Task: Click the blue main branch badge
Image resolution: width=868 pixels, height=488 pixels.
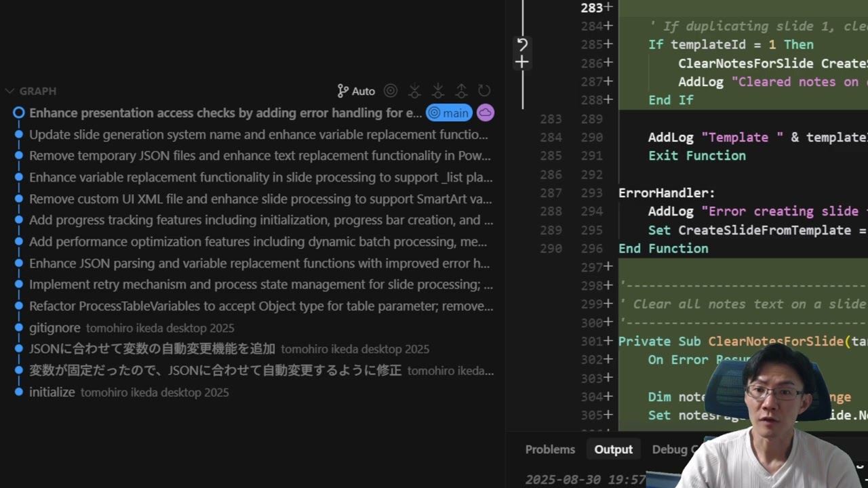Action: tap(449, 113)
